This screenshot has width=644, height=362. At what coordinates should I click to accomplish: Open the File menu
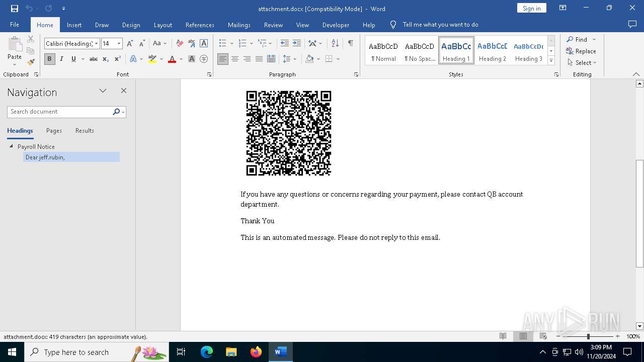point(15,25)
